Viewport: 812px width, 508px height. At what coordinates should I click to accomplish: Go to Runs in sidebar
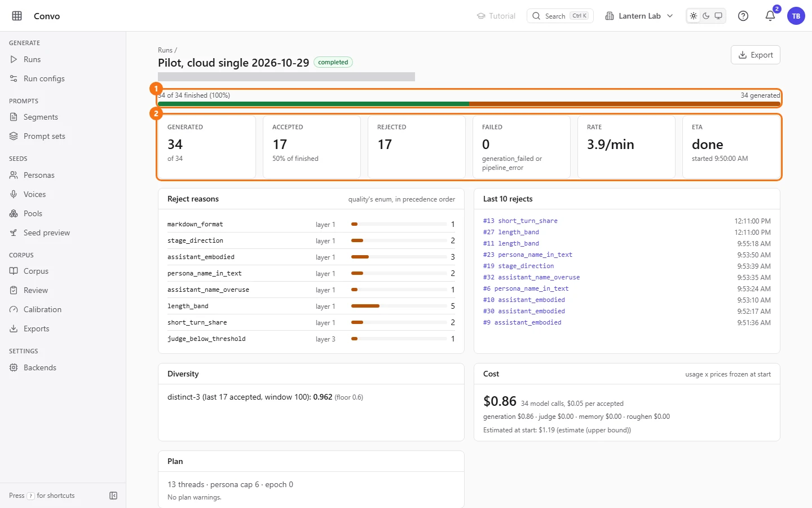point(63,59)
